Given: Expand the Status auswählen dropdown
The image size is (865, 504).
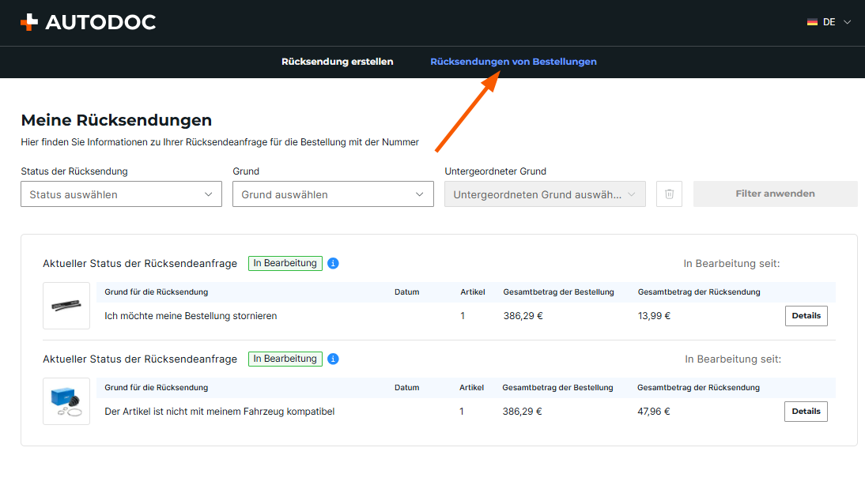Looking at the screenshot, I should pyautogui.click(x=121, y=194).
